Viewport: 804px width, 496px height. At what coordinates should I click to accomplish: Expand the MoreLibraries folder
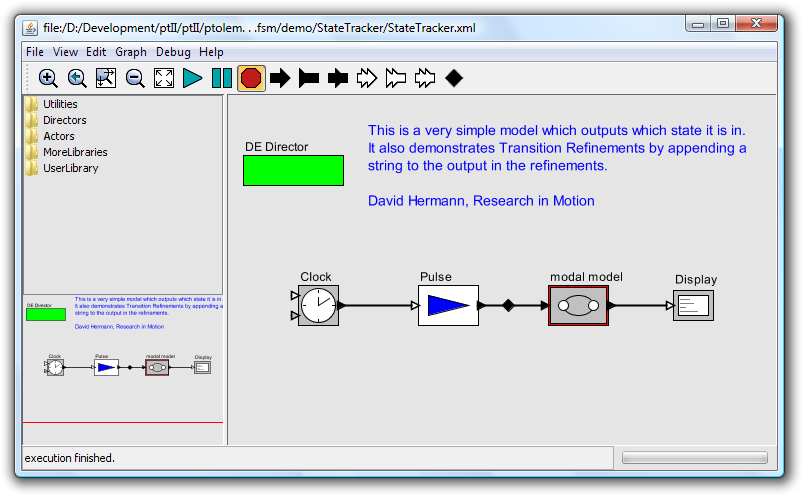[66, 152]
